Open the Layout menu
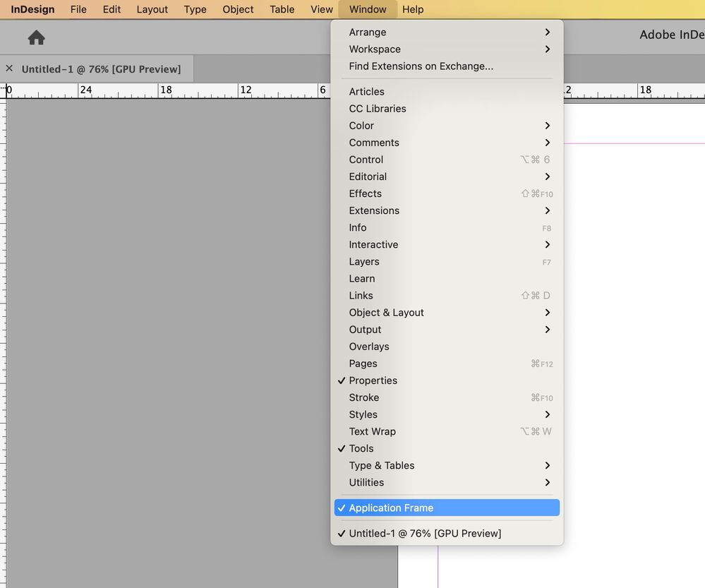The image size is (705, 588). (152, 9)
